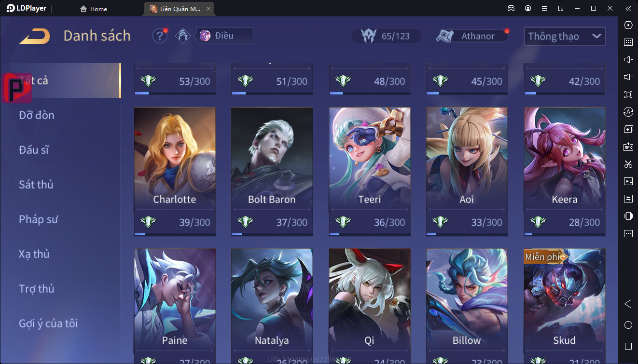Click the LDPlayer volume up icon
Screen dimensions: 638x364
click(x=628, y=60)
